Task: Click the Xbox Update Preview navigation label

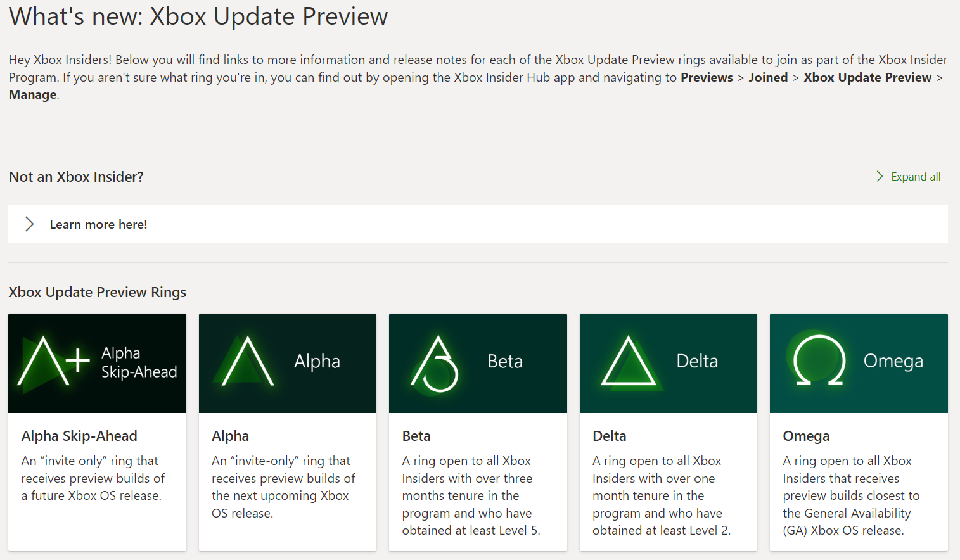Action: coord(867,77)
